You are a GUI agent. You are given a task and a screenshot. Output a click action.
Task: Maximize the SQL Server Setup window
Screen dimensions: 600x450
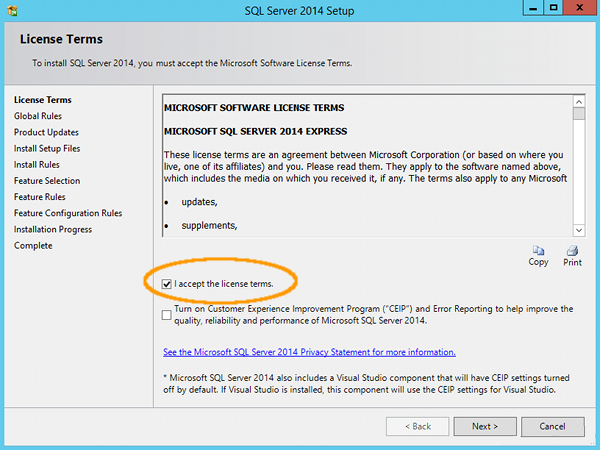(x=553, y=8)
